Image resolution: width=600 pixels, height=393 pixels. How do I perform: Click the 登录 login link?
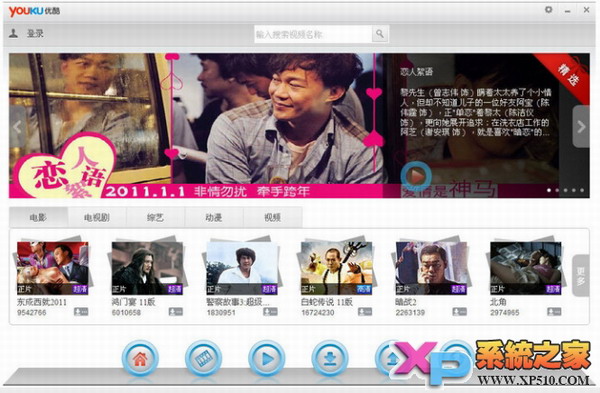pos(35,34)
